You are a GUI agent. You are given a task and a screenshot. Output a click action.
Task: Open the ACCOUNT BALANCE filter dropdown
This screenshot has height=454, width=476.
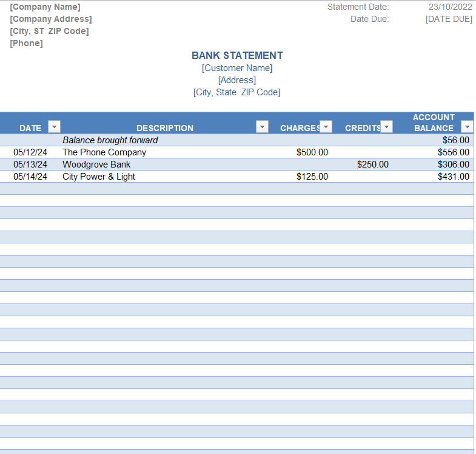tap(467, 127)
